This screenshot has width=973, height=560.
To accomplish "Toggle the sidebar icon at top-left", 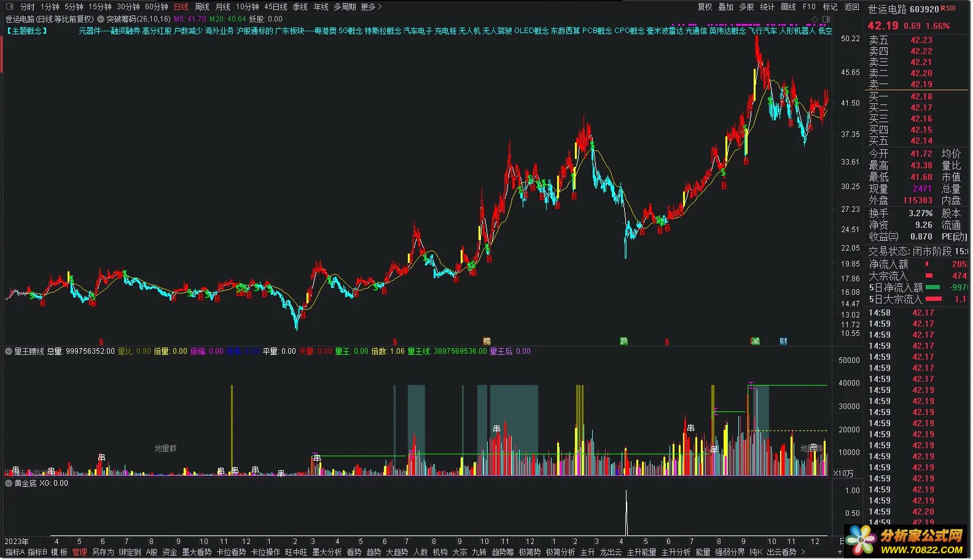I will 9,7.
